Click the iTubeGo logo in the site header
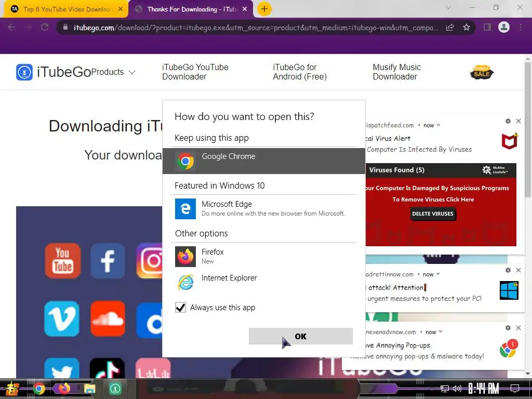Screen dimensions: 532x399 point(54,72)
